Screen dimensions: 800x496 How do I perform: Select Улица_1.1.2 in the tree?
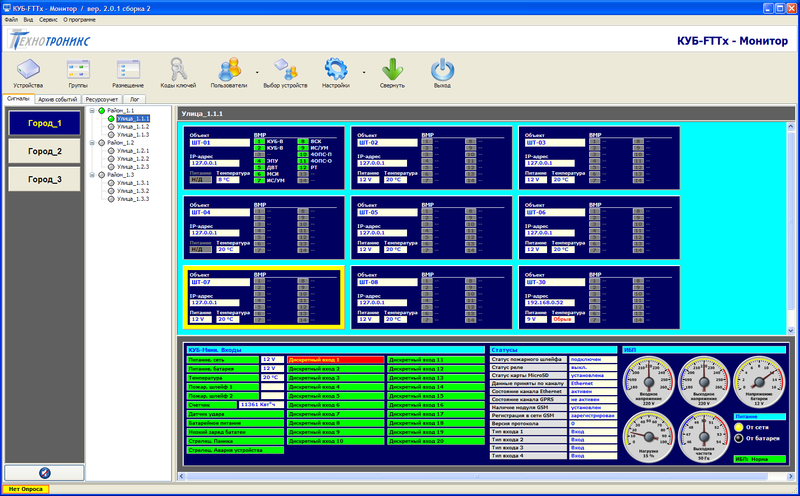click(x=133, y=127)
